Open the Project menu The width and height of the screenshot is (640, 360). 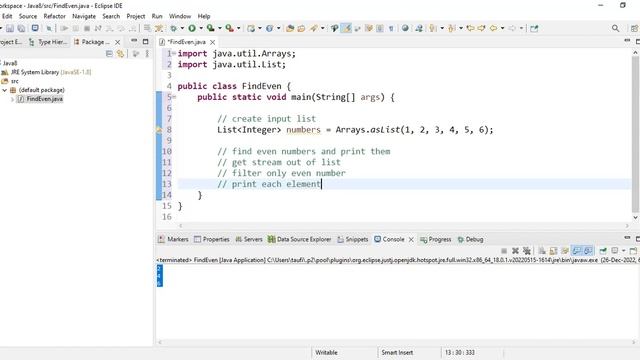[x=136, y=16]
